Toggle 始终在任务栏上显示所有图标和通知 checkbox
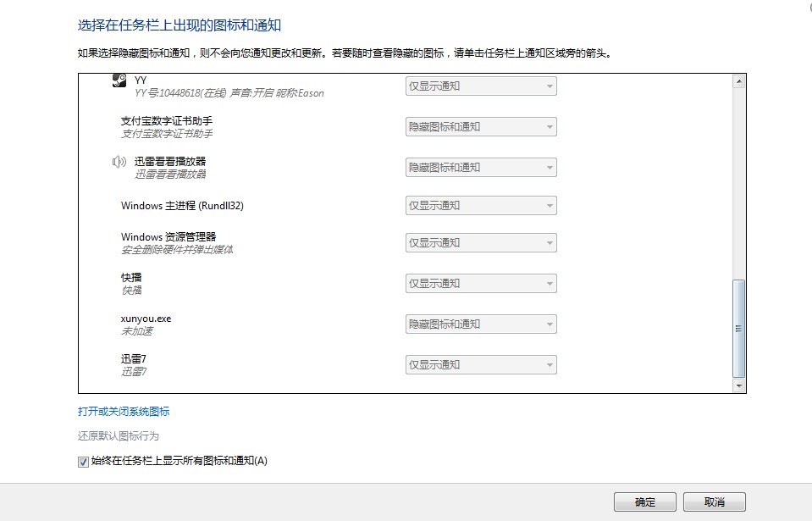 tap(83, 462)
